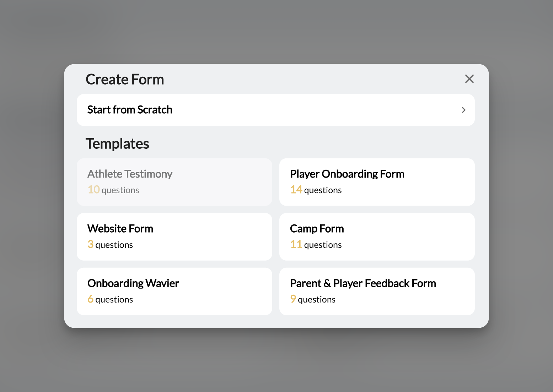Click the 10 questions label under Athlete Testimony
Screen dimensions: 553x392
[x=113, y=190]
